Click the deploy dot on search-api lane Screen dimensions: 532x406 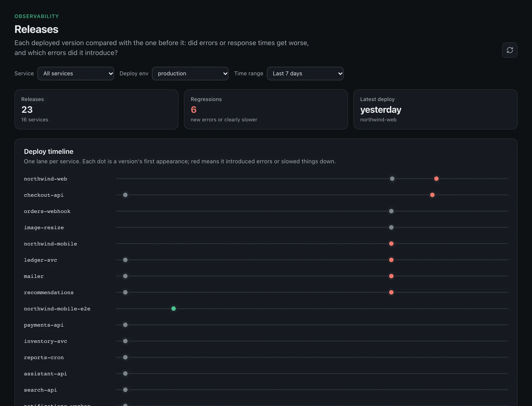pyautogui.click(x=125, y=390)
